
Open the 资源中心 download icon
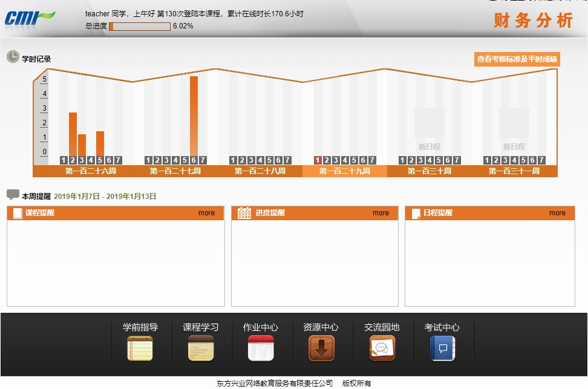[321, 348]
